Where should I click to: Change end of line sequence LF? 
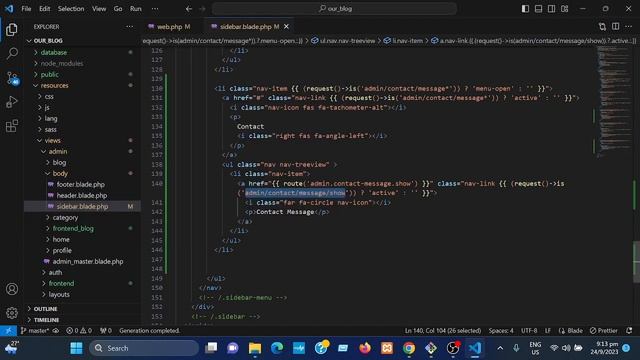[548, 331]
